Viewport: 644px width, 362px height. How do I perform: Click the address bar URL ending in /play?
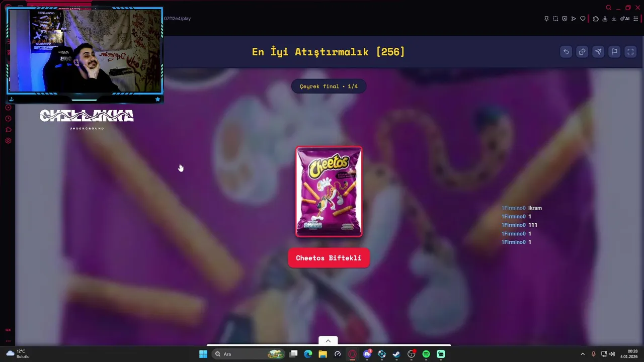click(x=177, y=19)
